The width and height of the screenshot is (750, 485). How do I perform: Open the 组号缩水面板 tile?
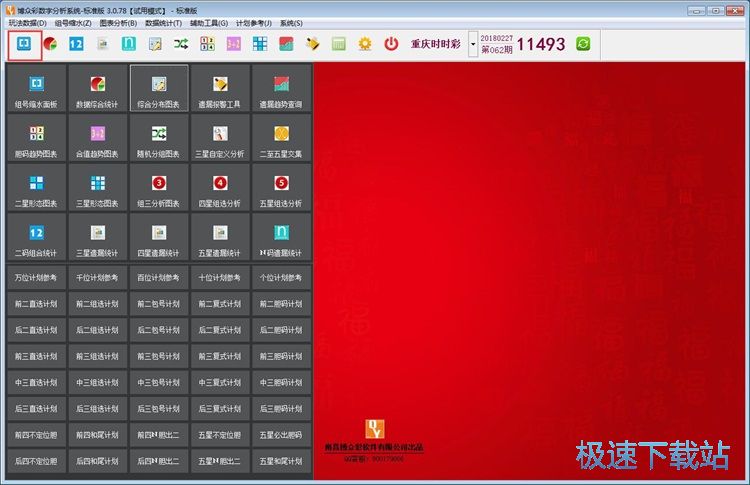(36, 88)
